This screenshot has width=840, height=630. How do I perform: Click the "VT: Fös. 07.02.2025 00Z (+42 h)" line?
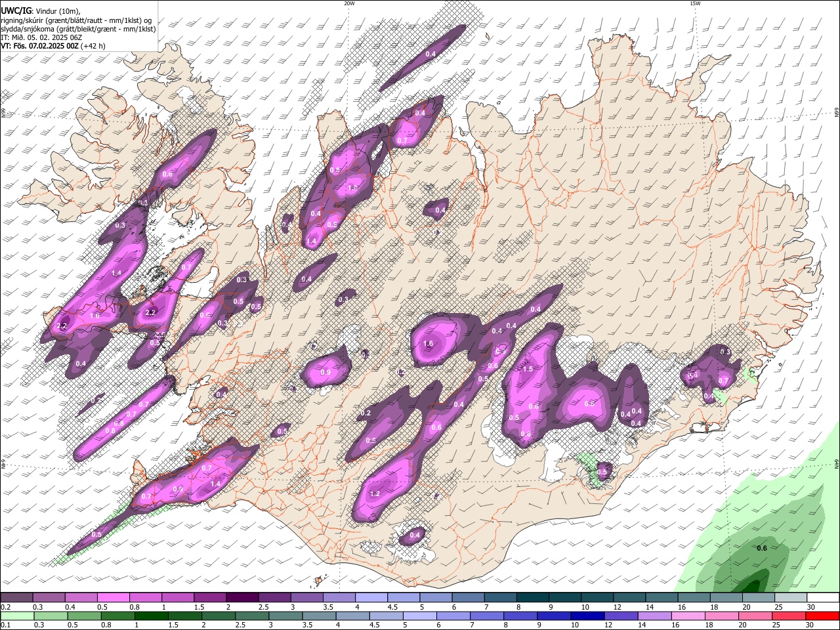coord(53,46)
